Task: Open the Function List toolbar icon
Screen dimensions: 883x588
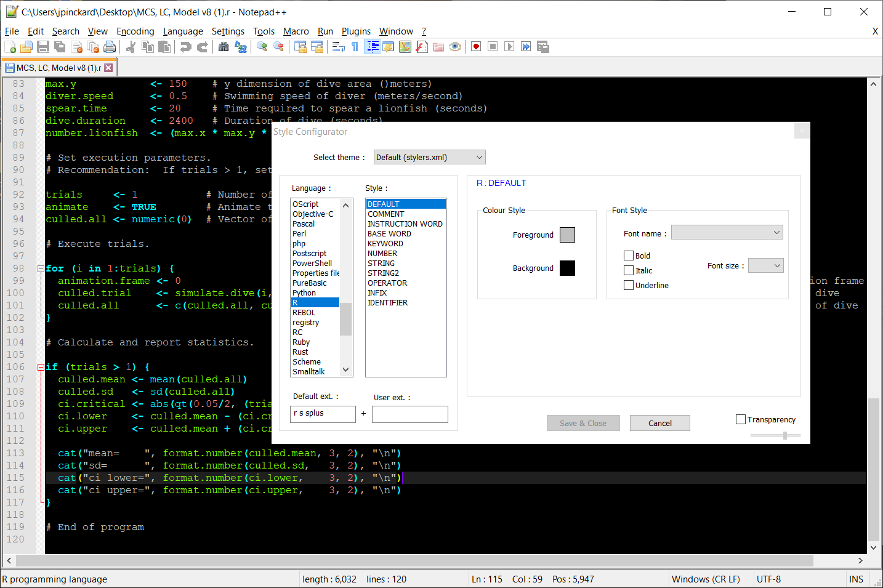Action: [x=422, y=47]
